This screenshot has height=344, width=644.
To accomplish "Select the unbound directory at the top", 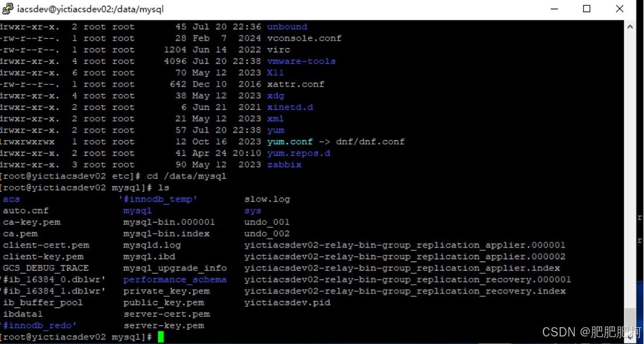I will coord(287,26).
